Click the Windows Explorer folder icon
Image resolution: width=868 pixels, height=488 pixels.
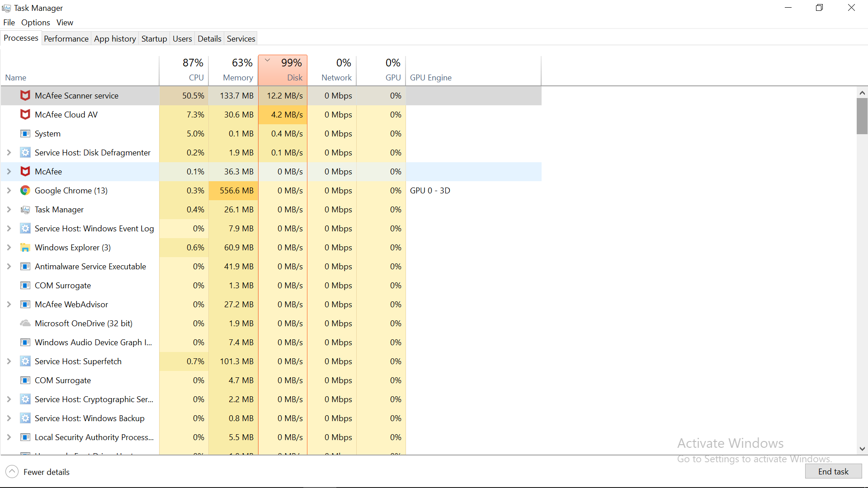tap(25, 247)
